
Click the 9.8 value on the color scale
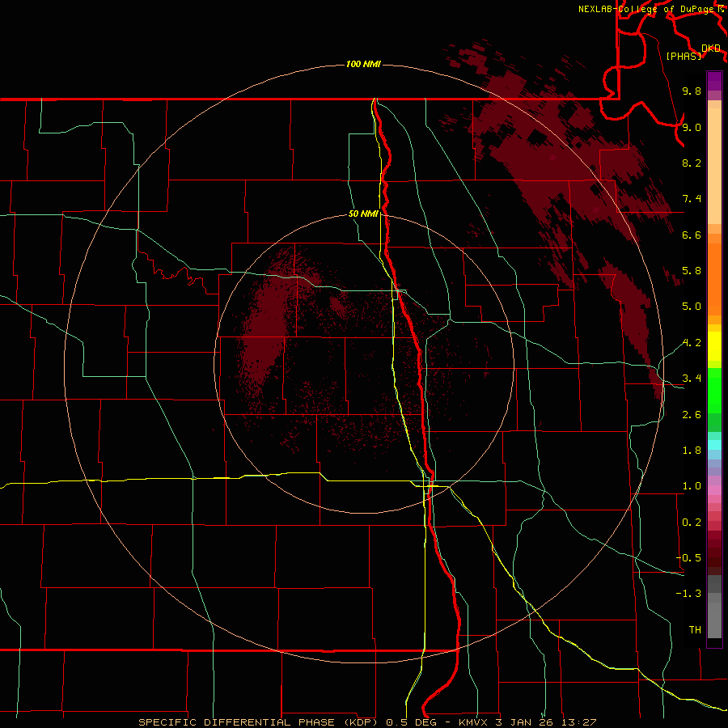(692, 91)
